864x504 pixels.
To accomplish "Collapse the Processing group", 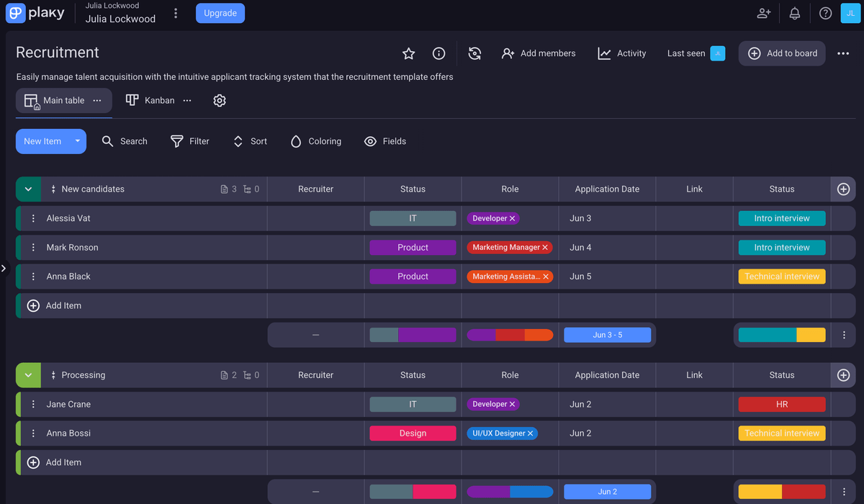I will pyautogui.click(x=28, y=375).
